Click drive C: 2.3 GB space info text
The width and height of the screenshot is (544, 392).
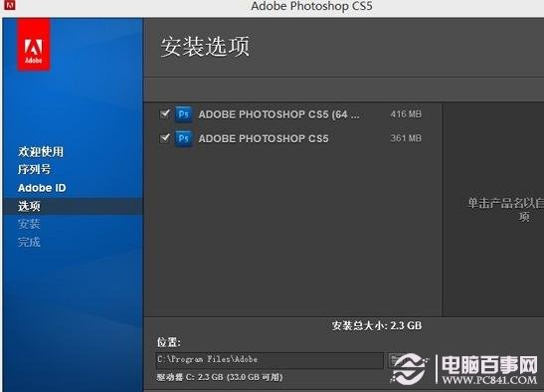(220, 377)
